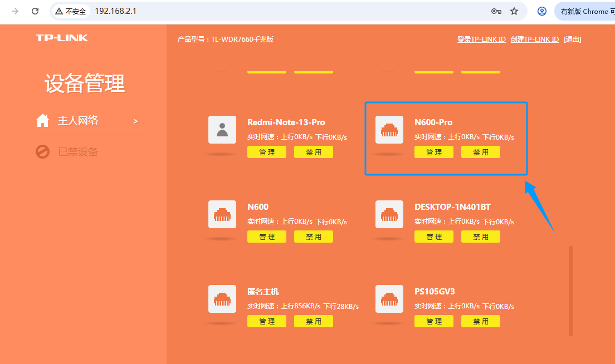Open 已禁设备 in the sidebar
The width and height of the screenshot is (615, 364).
[78, 152]
